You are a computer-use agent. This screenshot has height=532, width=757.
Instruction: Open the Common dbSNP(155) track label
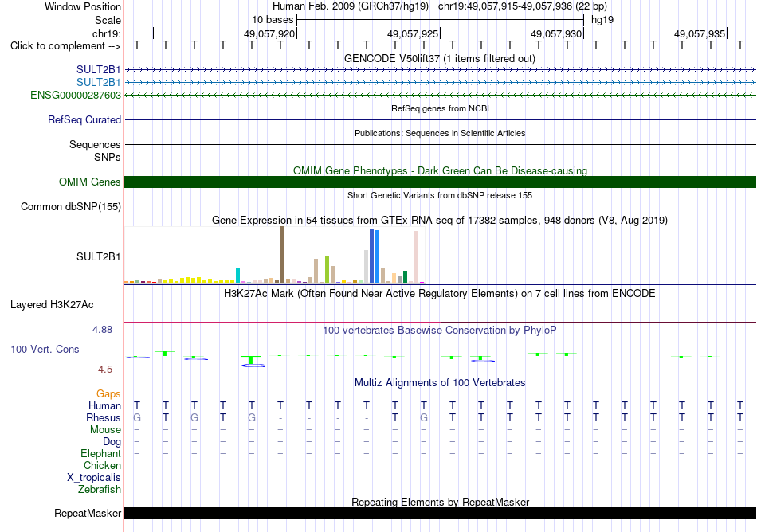(70, 206)
